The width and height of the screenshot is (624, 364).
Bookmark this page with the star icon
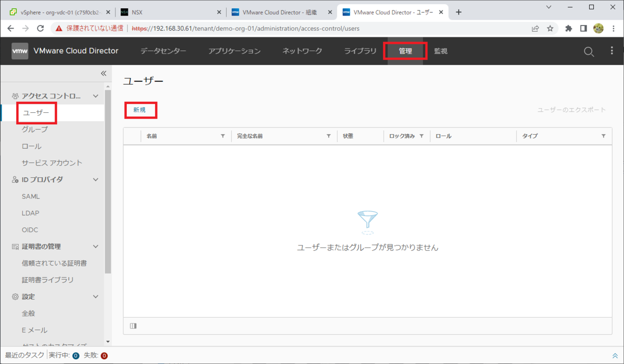[550, 29]
